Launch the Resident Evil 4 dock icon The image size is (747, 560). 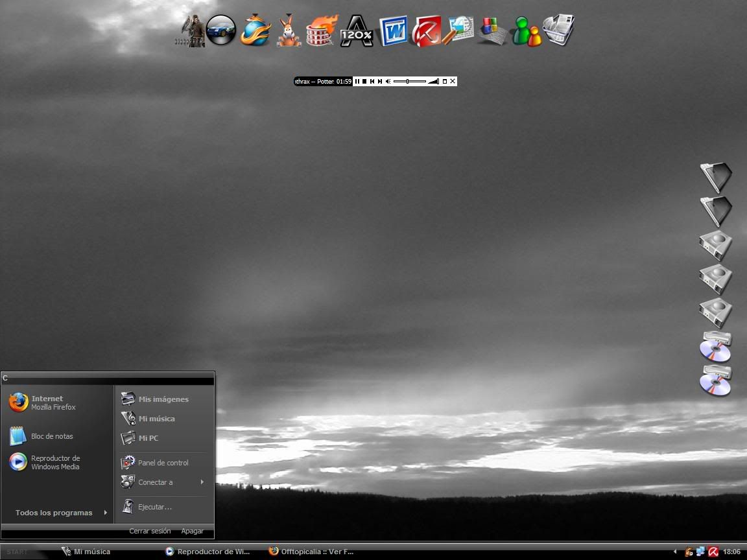tap(190, 31)
